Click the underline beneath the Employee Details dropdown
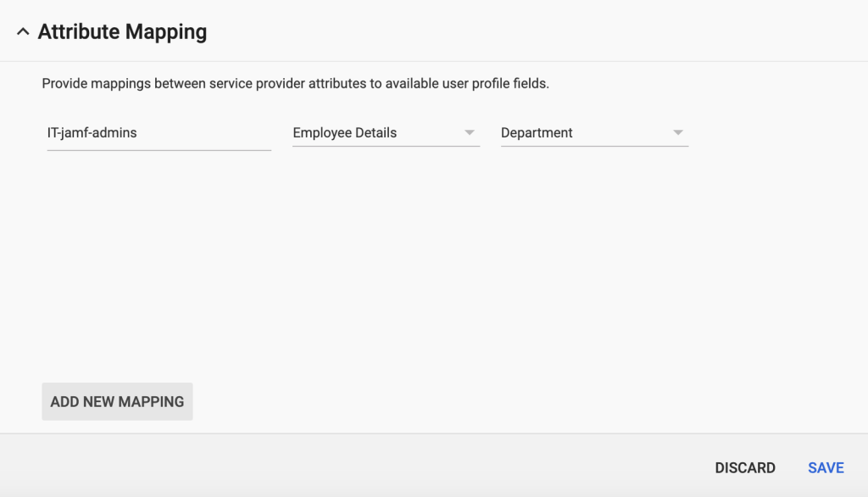Image resolution: width=868 pixels, height=497 pixels. point(386,146)
